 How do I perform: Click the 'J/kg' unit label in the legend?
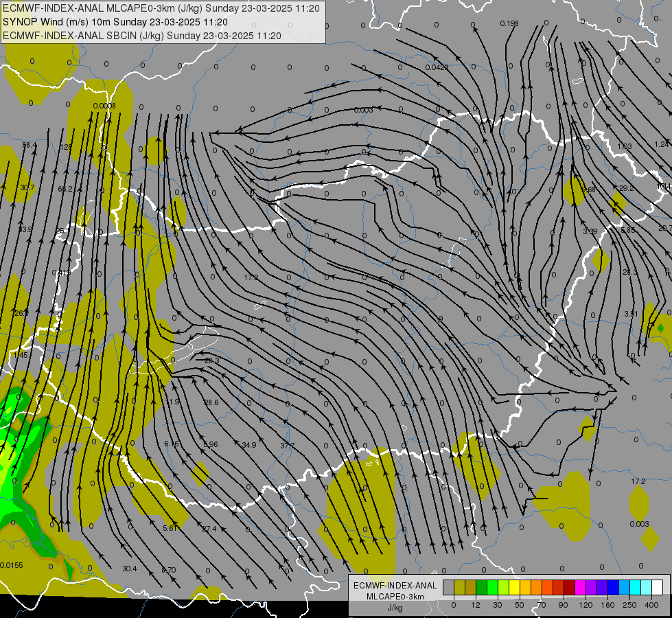tap(395, 608)
